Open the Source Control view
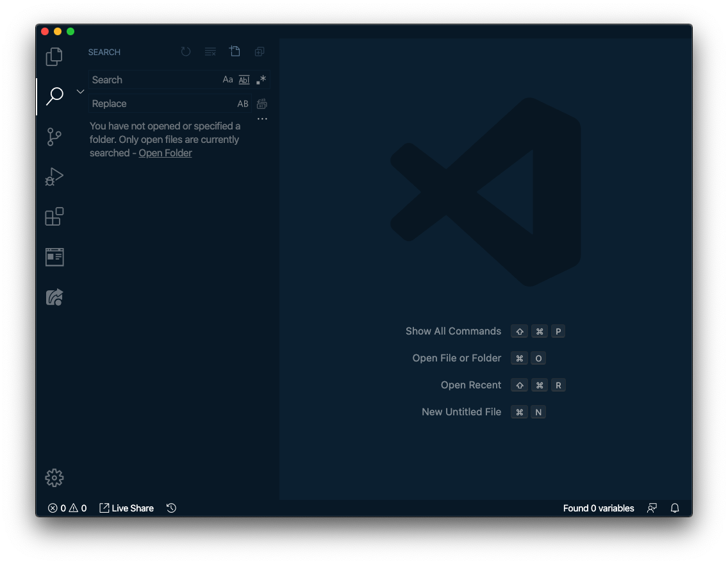This screenshot has height=564, width=728. coord(54,137)
